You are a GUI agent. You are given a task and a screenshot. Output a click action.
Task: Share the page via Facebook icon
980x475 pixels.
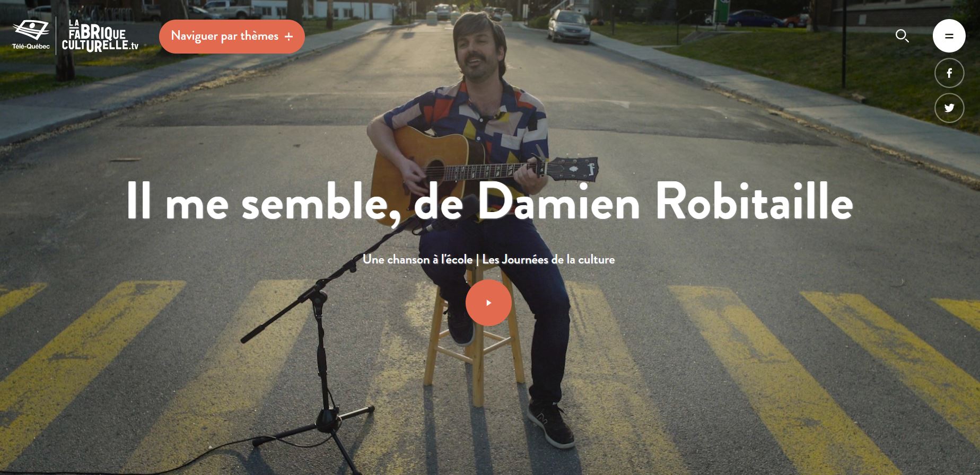coord(949,73)
